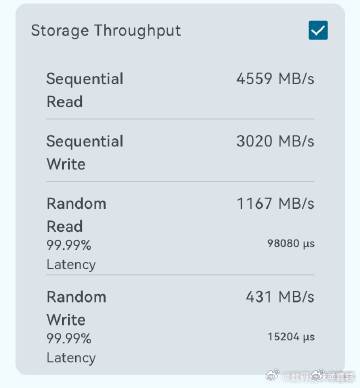Click the divider above Random Write

(x=180, y=275)
